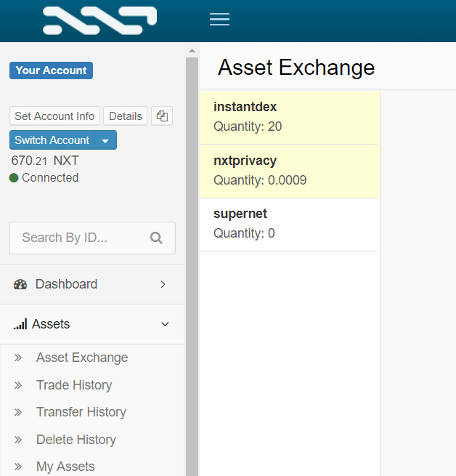The height and width of the screenshot is (476, 456).
Task: Click the Set Account Info button
Action: coord(54,116)
